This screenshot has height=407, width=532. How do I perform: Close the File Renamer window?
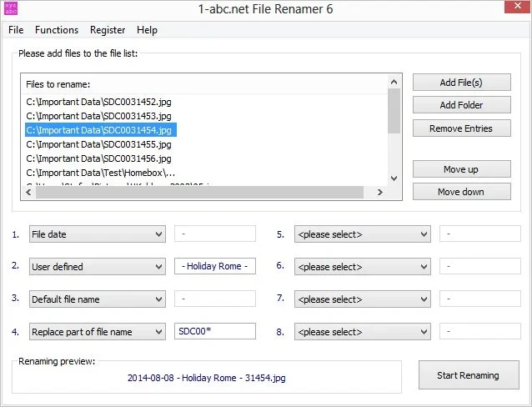coord(512,8)
